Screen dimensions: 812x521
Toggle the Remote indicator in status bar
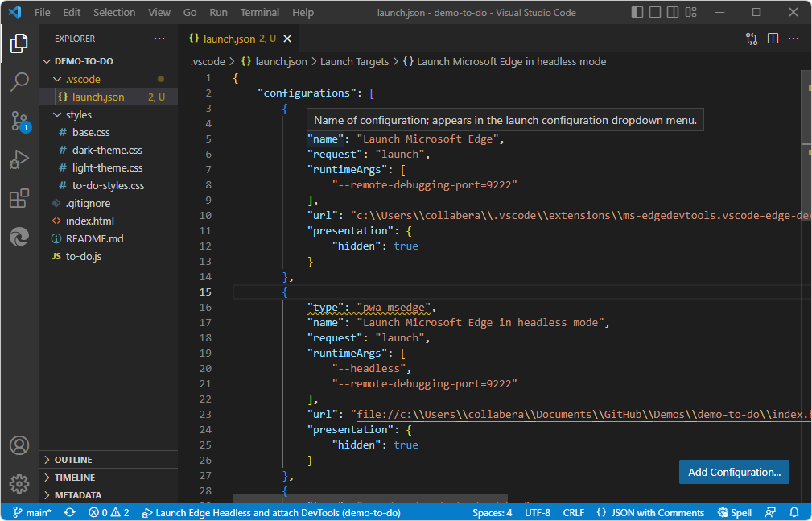770,512
